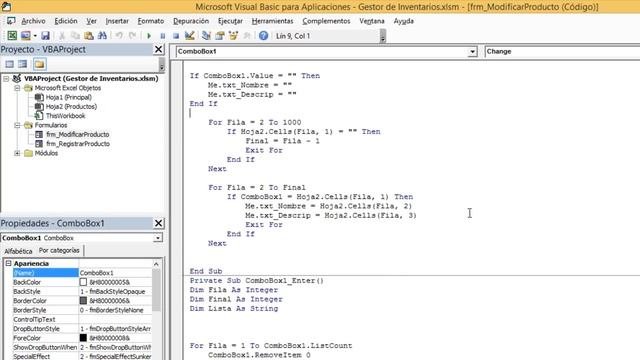Open the Ayuda menu
Viewport: 640px width, 360px height.
point(403,21)
